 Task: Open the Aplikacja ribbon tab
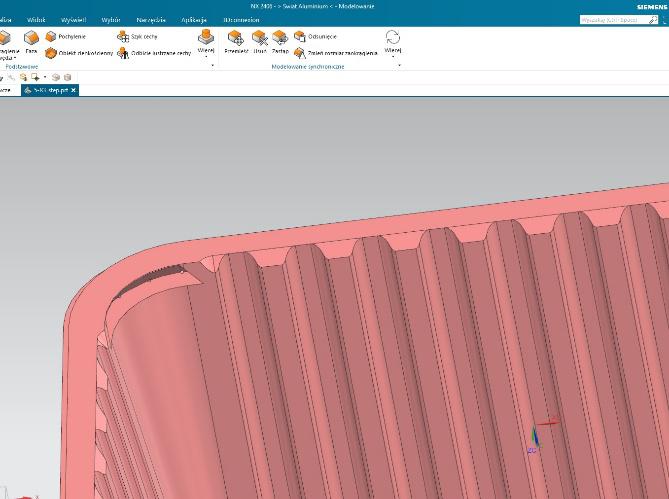pos(193,19)
